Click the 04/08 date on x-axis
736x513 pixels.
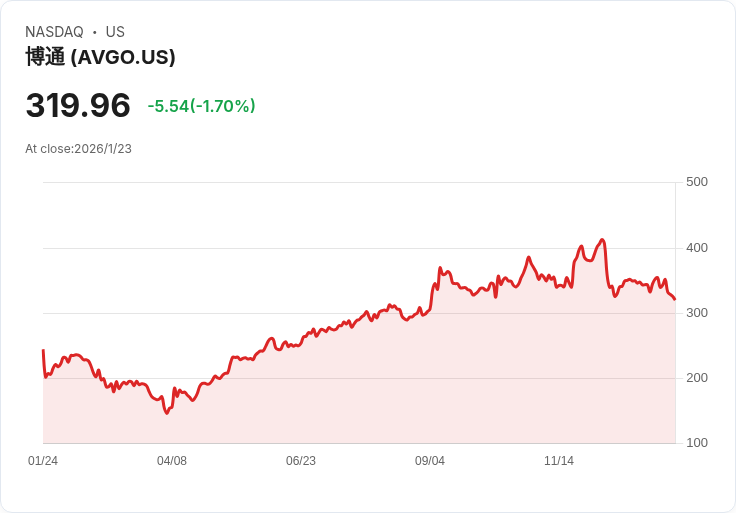coord(172,461)
